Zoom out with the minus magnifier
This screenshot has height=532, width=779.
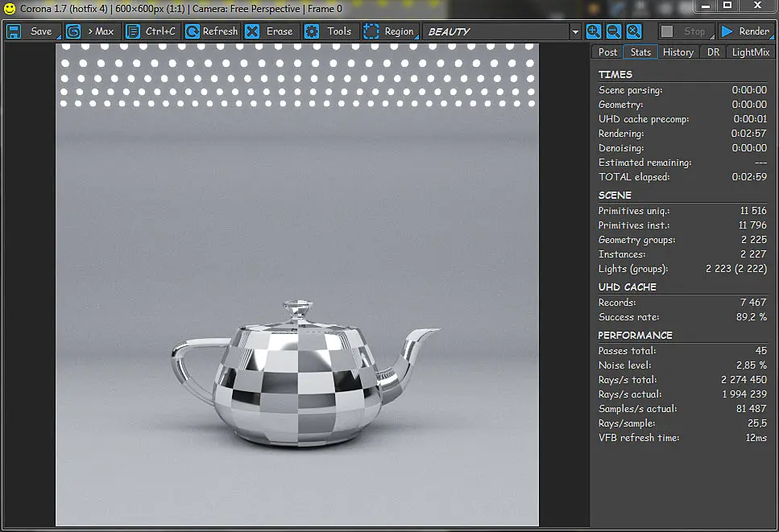(614, 31)
